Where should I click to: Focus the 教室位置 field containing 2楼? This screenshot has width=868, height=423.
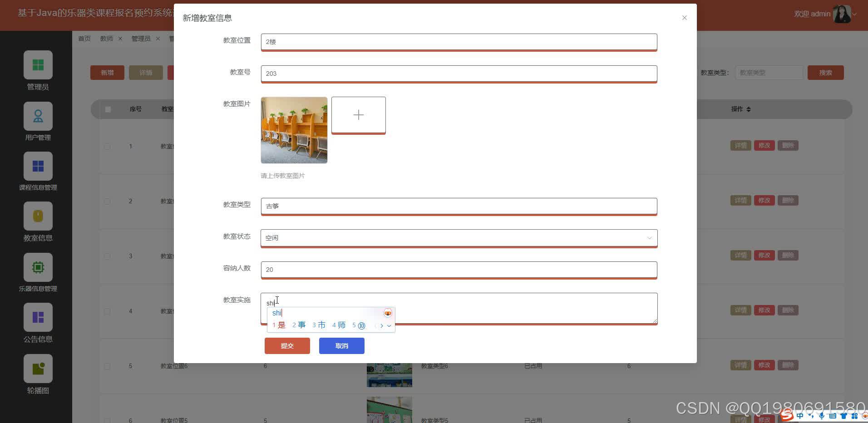point(459,42)
